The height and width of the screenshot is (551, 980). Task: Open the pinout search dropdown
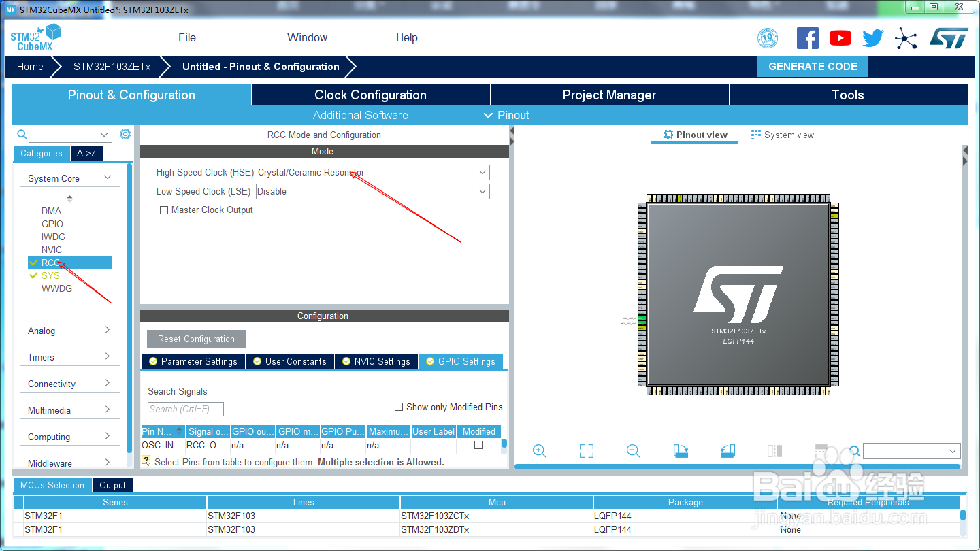click(x=911, y=451)
